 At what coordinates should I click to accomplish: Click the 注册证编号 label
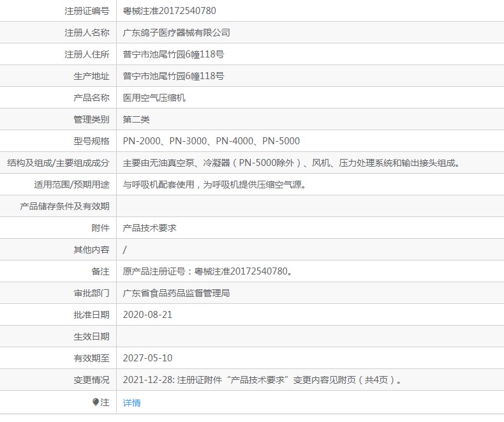click(x=87, y=11)
